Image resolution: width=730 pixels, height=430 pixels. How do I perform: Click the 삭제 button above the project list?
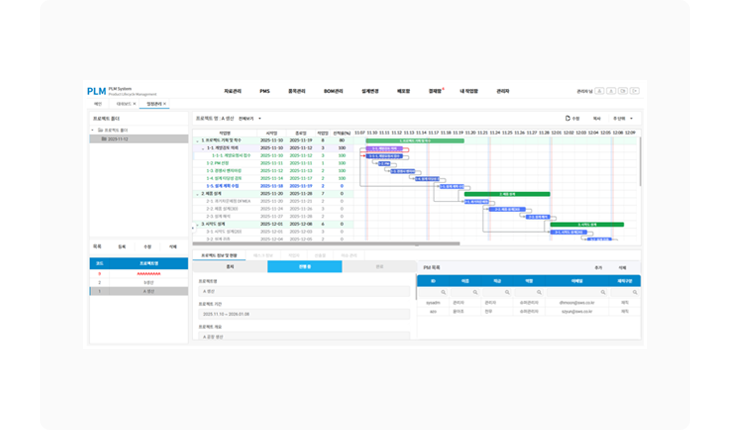click(x=173, y=247)
